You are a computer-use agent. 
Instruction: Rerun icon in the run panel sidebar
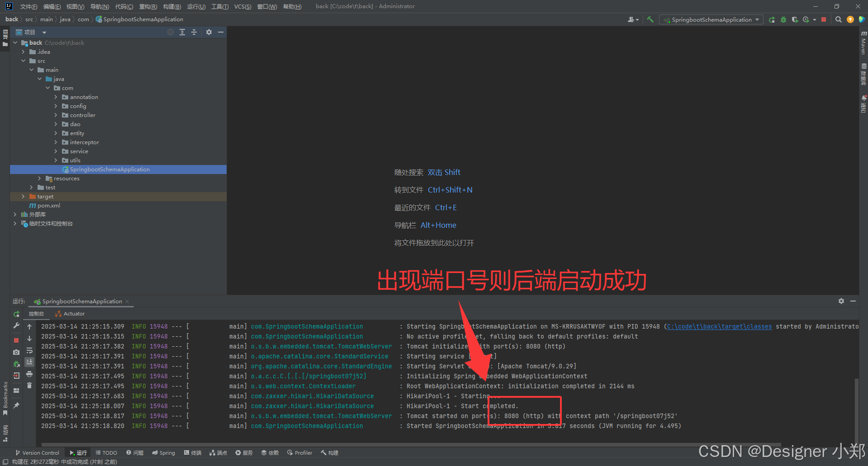click(x=16, y=314)
